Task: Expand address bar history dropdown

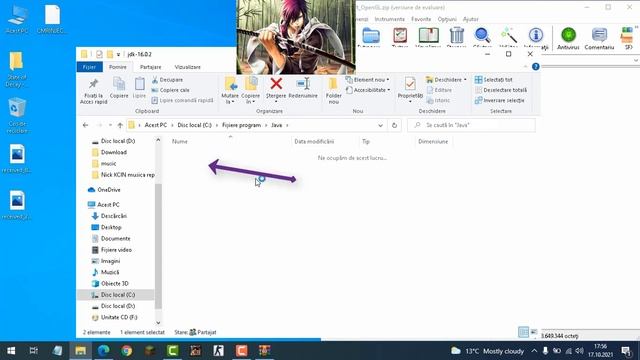Action: tap(380, 125)
